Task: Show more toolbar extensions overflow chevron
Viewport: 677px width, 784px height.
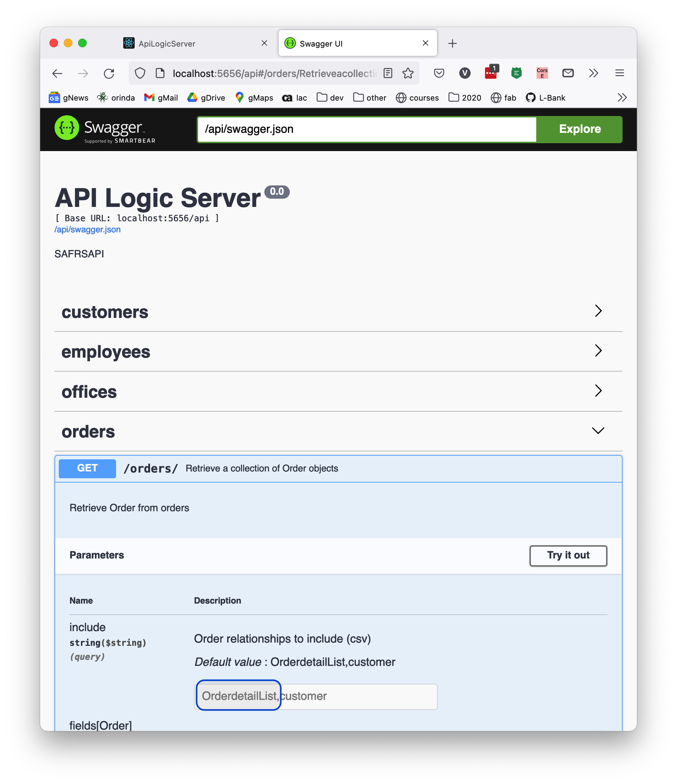Action: pos(593,73)
